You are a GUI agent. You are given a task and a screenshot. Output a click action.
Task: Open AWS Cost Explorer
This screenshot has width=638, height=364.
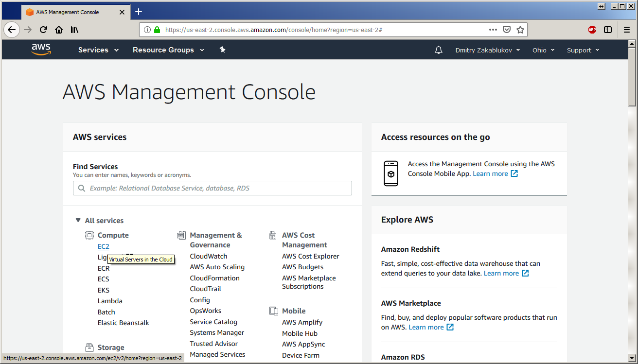click(311, 256)
